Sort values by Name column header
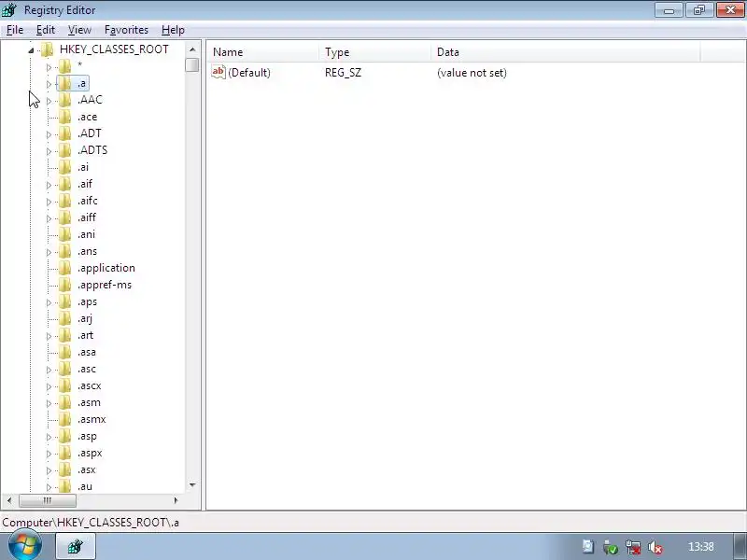 (262, 52)
